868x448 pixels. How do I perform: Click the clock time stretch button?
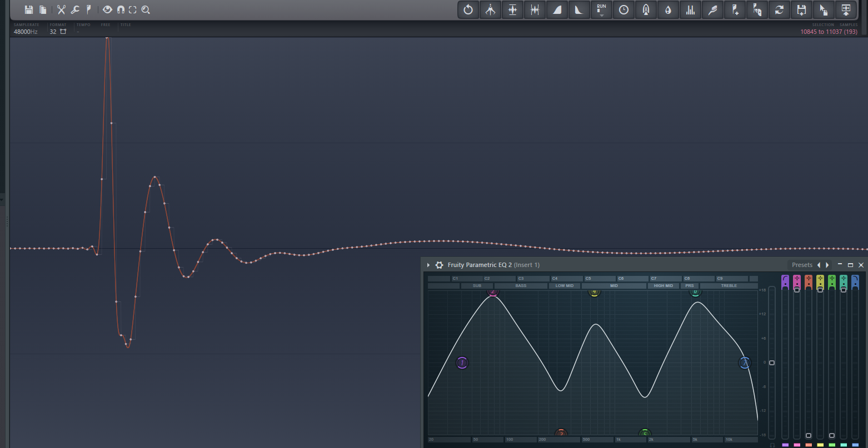[x=623, y=9]
